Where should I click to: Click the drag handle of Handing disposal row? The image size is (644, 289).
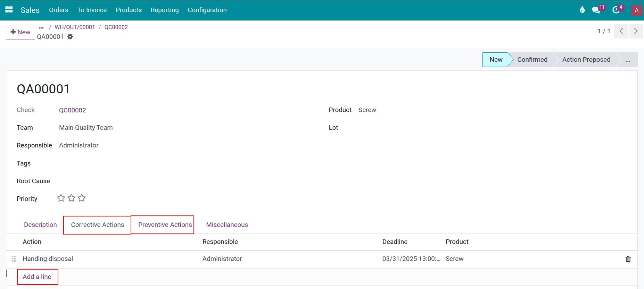(x=14, y=259)
